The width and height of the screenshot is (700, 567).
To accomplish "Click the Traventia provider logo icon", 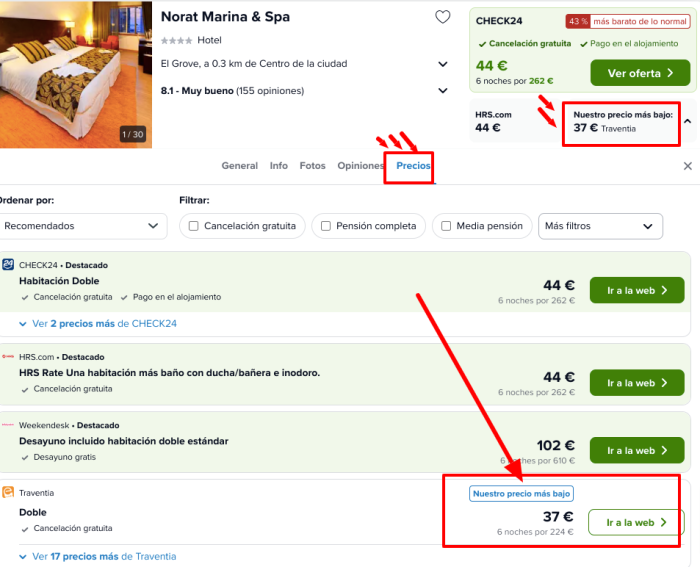I will [8, 492].
